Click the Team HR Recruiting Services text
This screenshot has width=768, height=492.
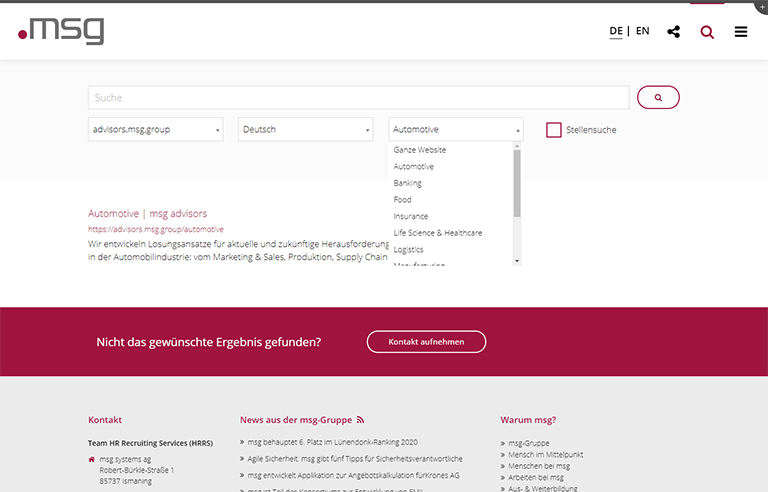point(150,443)
